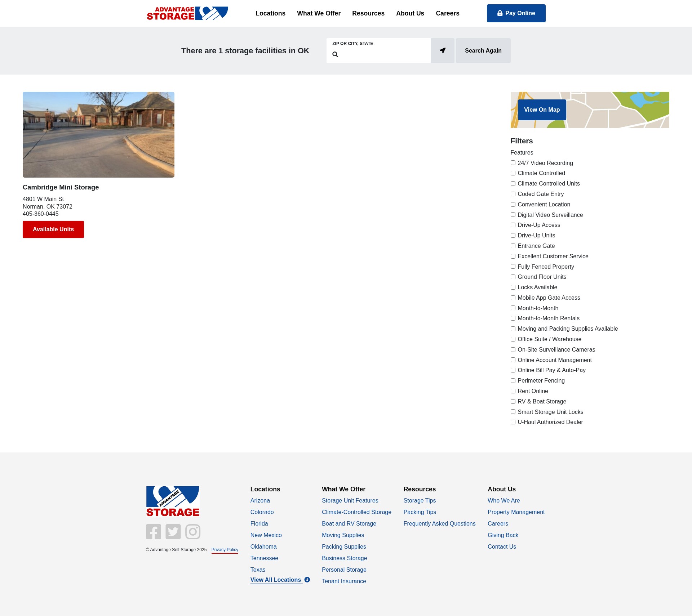Open the Arizona footer link
692x616 pixels.
click(260, 500)
